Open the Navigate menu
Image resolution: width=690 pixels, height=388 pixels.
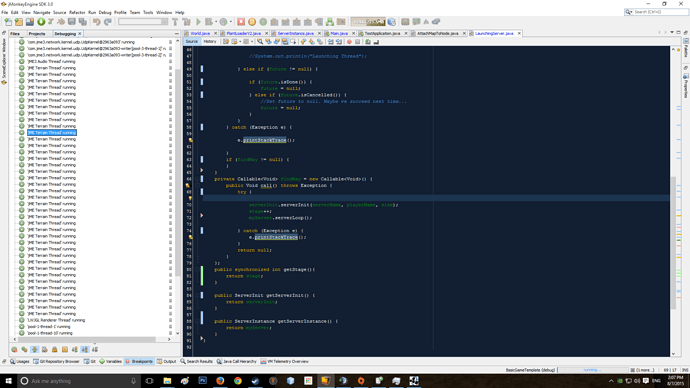click(x=42, y=12)
